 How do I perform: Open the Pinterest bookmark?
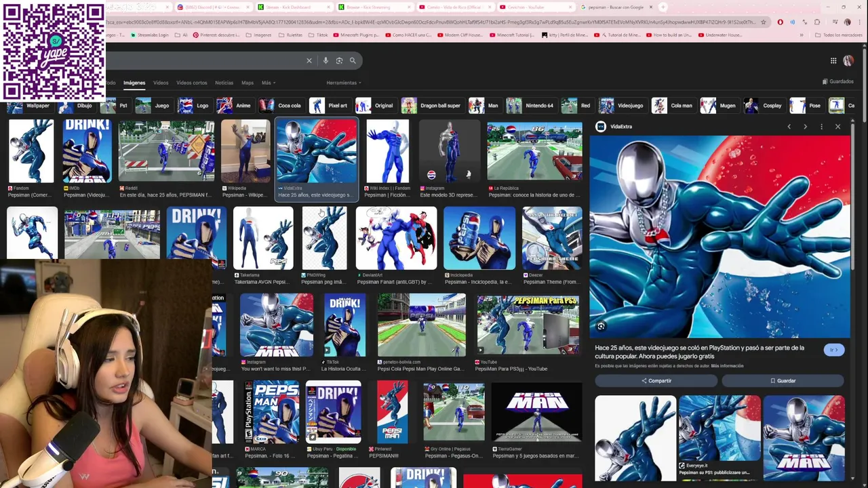(x=216, y=35)
